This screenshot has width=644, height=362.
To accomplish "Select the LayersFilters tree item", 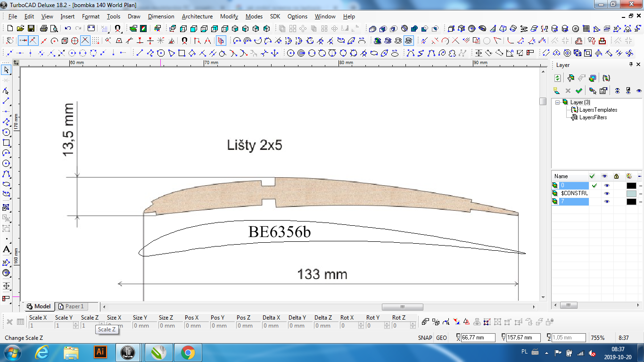I will click(x=593, y=117).
